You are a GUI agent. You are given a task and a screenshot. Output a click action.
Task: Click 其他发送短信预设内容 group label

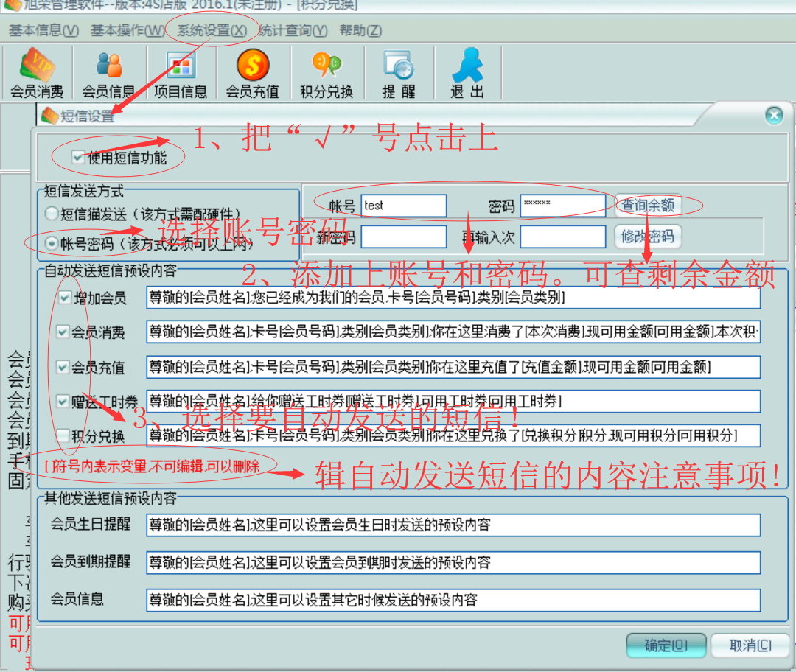110,498
